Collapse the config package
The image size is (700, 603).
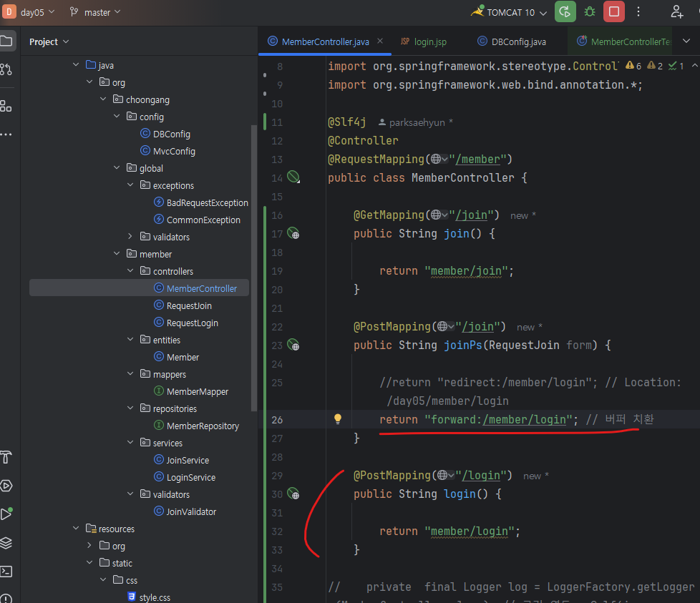(x=117, y=117)
